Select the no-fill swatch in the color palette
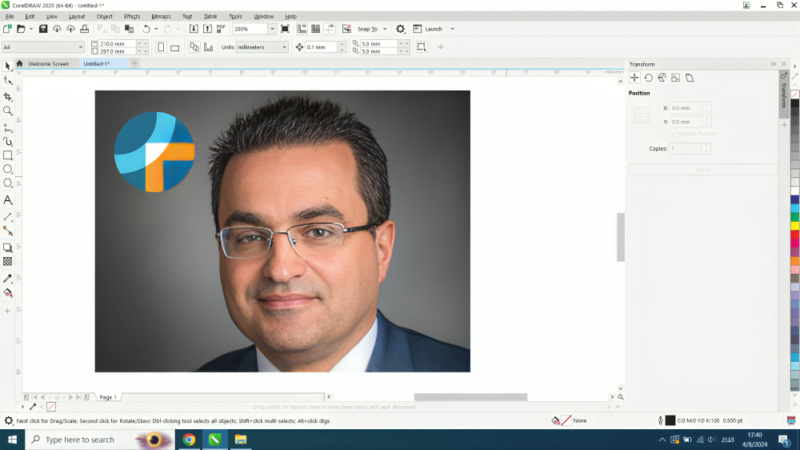The width and height of the screenshot is (800, 450). 795,94
